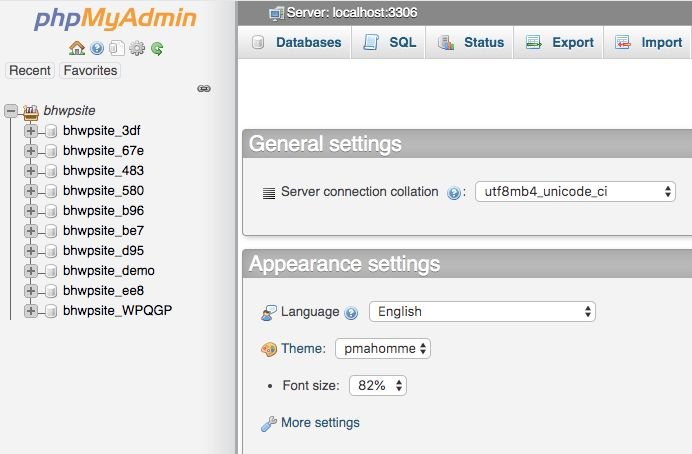Viewport: 692px width, 454px height.
Task: Click database icon beside bhwpsite_d95
Action: pyautogui.click(x=51, y=251)
